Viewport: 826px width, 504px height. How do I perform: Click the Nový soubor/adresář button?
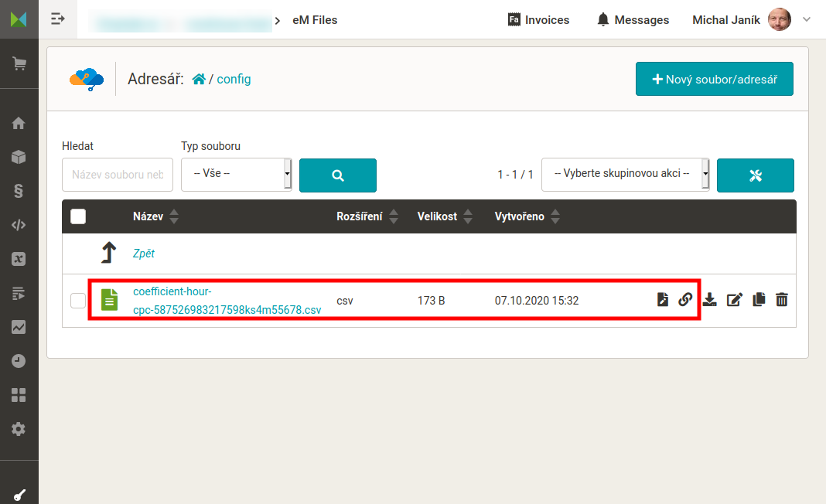pyautogui.click(x=714, y=79)
